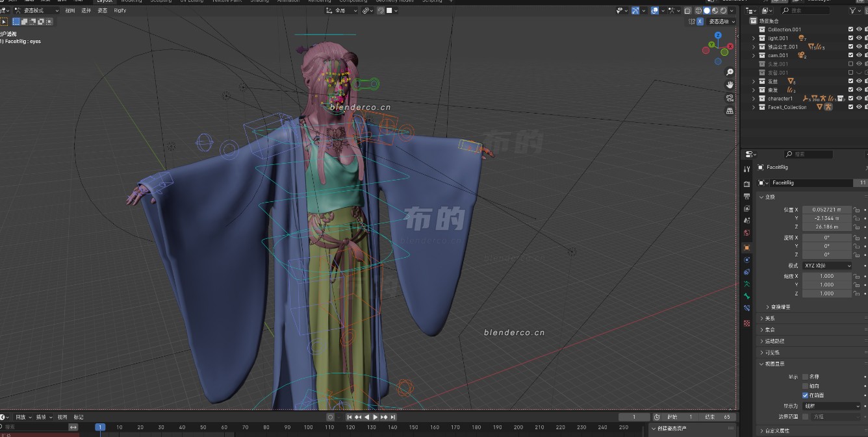
Task: Toggle camera view using the camera gizmo
Action: [730, 98]
